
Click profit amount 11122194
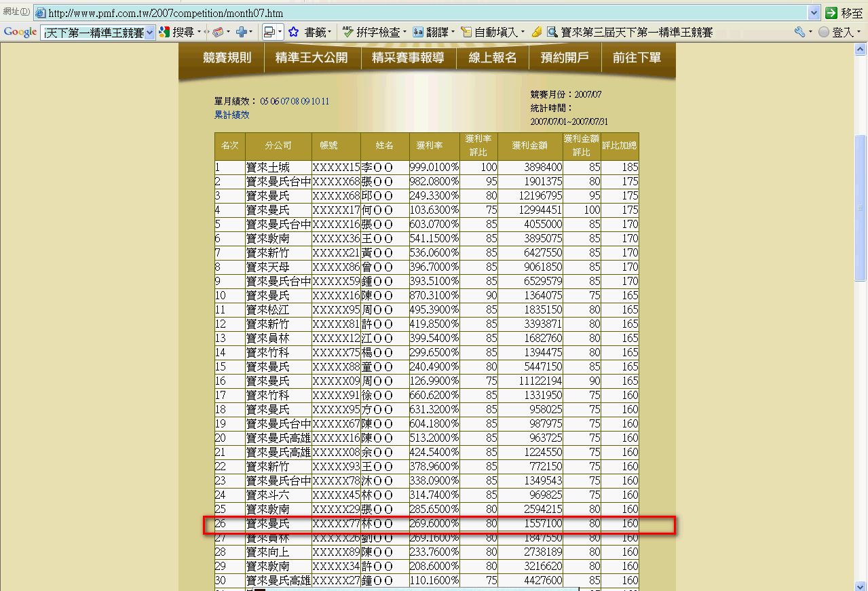point(531,381)
